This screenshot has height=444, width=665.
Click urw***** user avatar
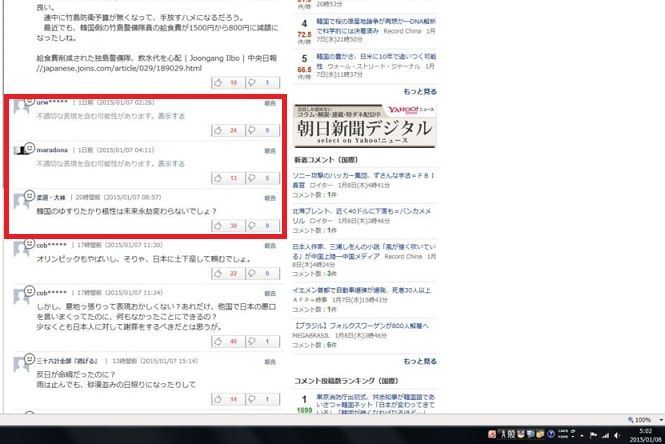click(x=24, y=105)
